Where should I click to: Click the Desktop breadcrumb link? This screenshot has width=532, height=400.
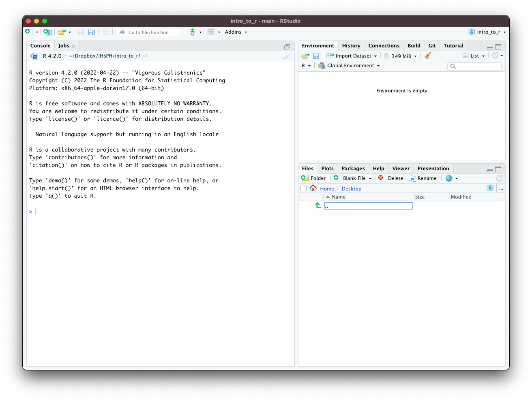click(x=352, y=189)
